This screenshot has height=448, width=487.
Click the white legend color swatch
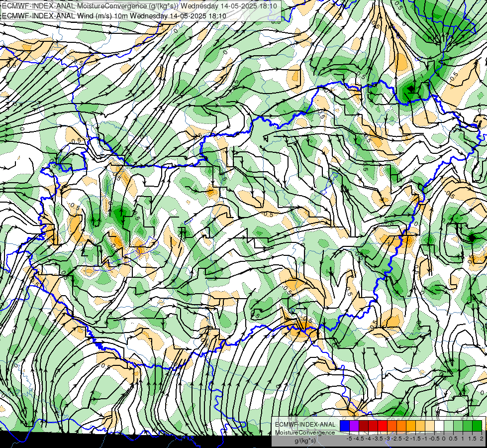pos(439,426)
